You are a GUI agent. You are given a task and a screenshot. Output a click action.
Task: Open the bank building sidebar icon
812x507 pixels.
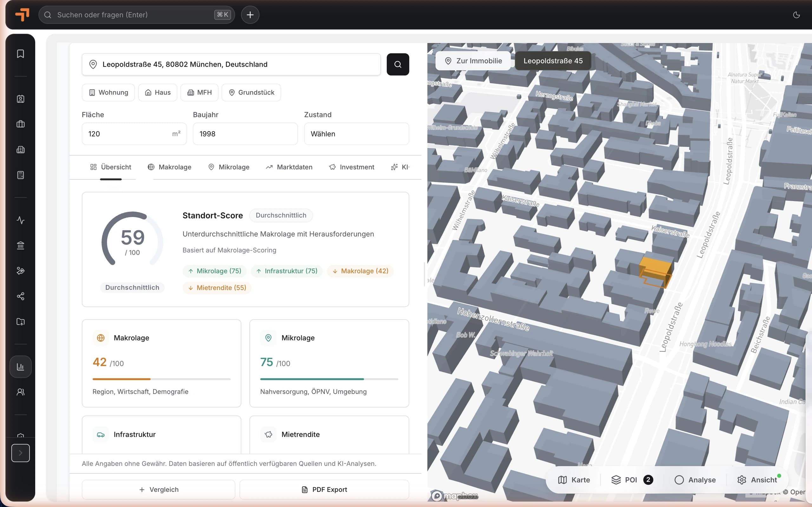[x=21, y=246]
